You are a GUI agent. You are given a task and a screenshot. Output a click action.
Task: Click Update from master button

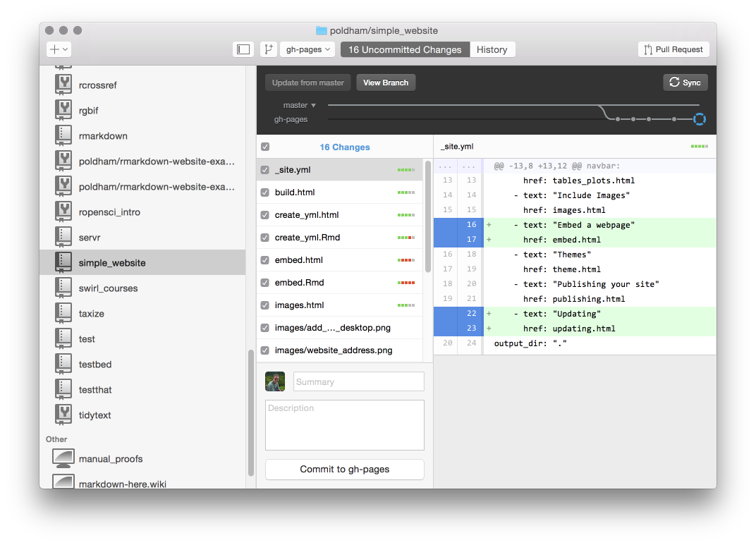pos(308,82)
